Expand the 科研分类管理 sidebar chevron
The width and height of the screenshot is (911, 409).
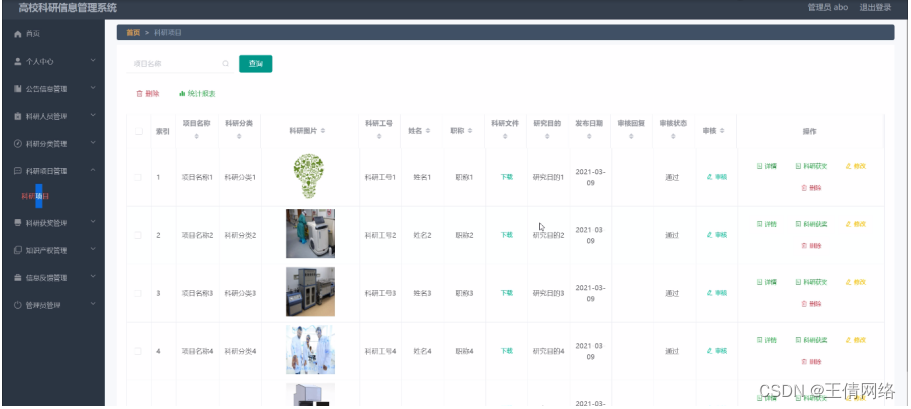(93, 142)
